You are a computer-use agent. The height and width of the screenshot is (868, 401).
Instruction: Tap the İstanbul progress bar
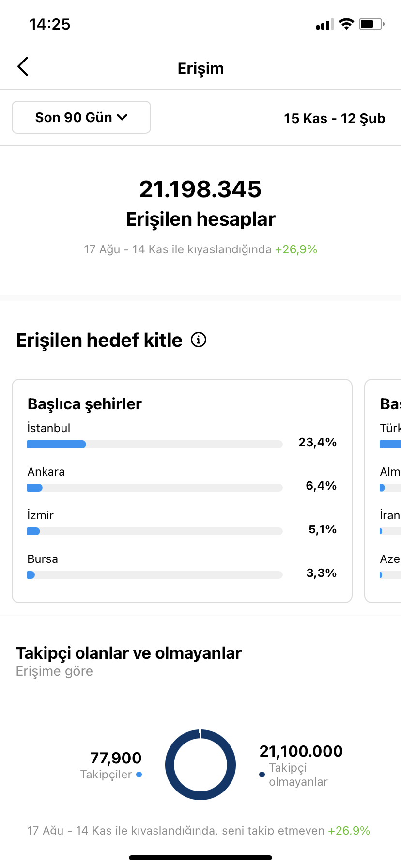point(155,444)
